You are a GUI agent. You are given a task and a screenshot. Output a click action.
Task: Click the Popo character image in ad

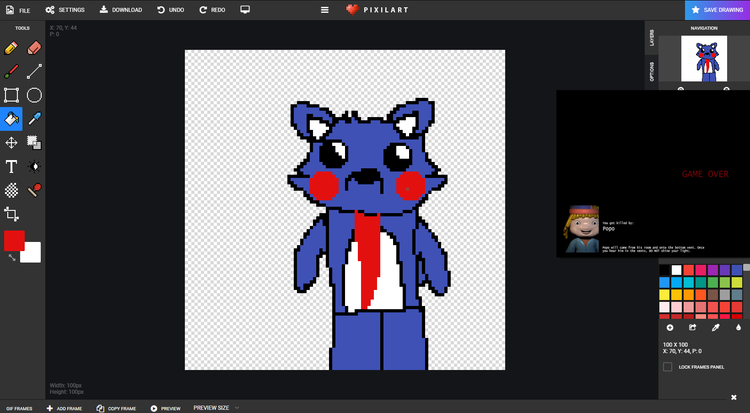pyautogui.click(x=583, y=229)
